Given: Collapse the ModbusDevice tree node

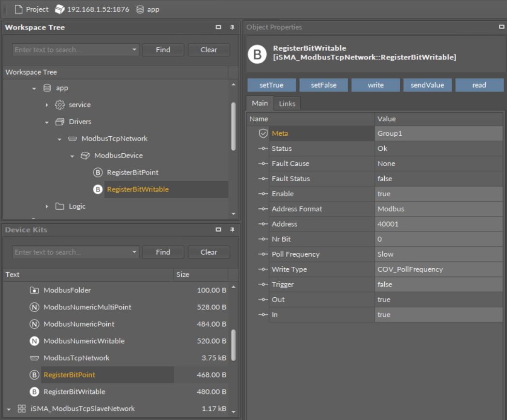Looking at the screenshot, I should pos(72,156).
